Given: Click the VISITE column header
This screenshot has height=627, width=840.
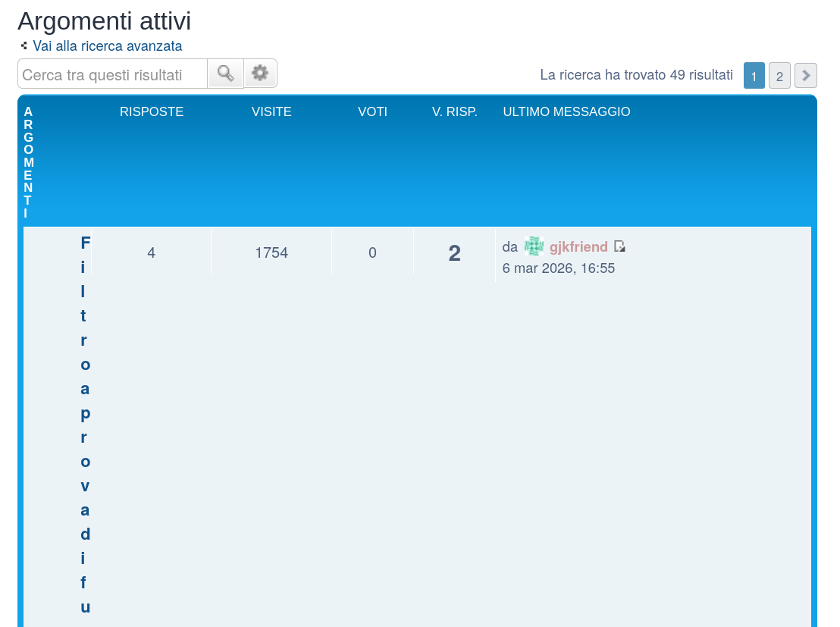Looking at the screenshot, I should [271, 111].
